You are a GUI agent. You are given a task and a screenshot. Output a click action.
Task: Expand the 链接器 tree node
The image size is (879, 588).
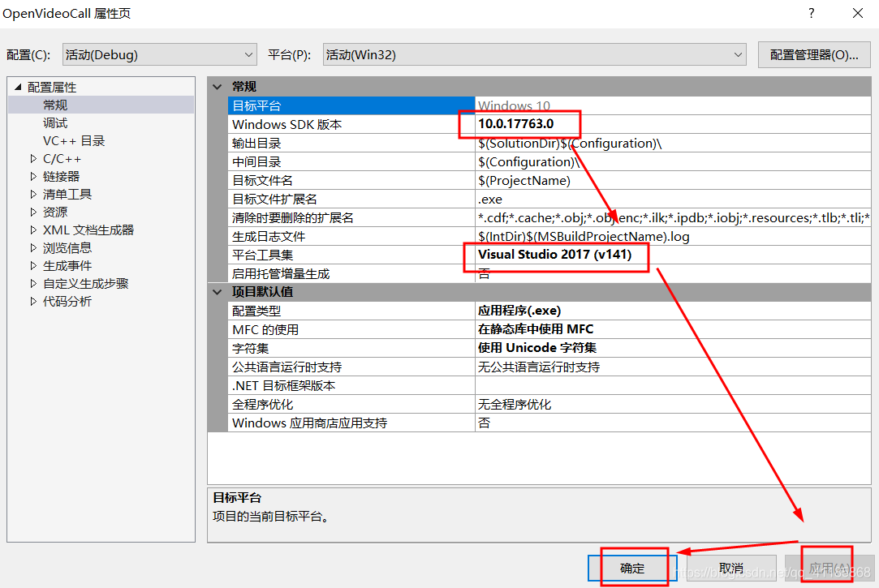[33, 177]
